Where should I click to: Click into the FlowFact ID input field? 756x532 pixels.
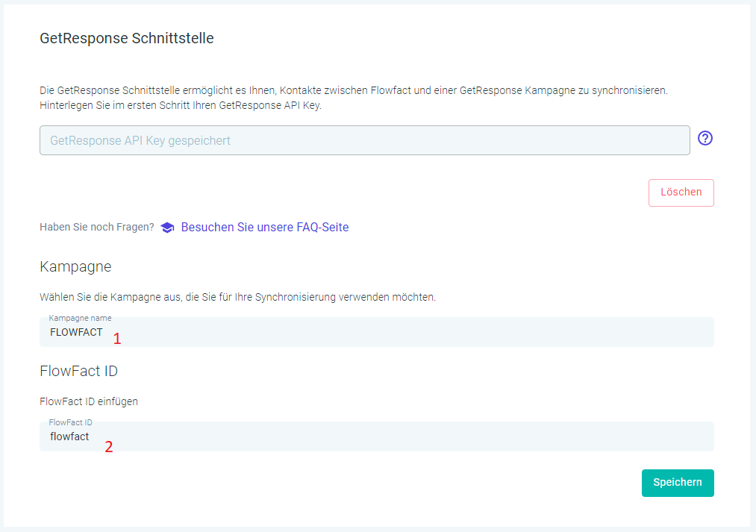(x=377, y=436)
